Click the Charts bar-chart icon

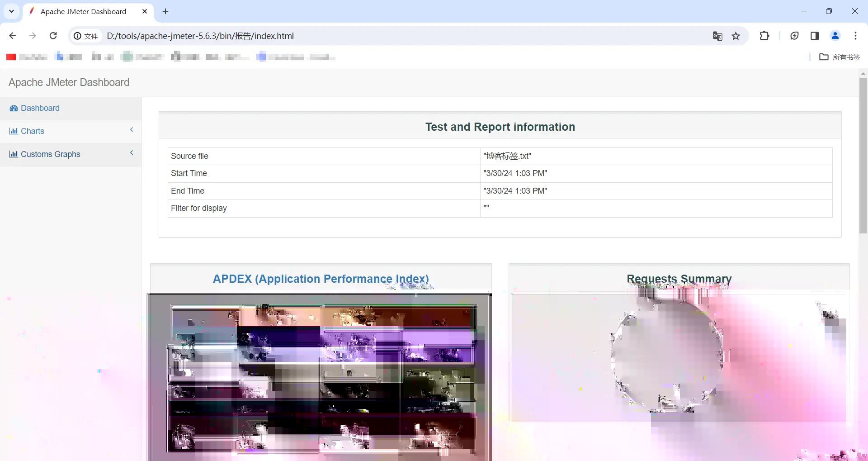tap(14, 131)
